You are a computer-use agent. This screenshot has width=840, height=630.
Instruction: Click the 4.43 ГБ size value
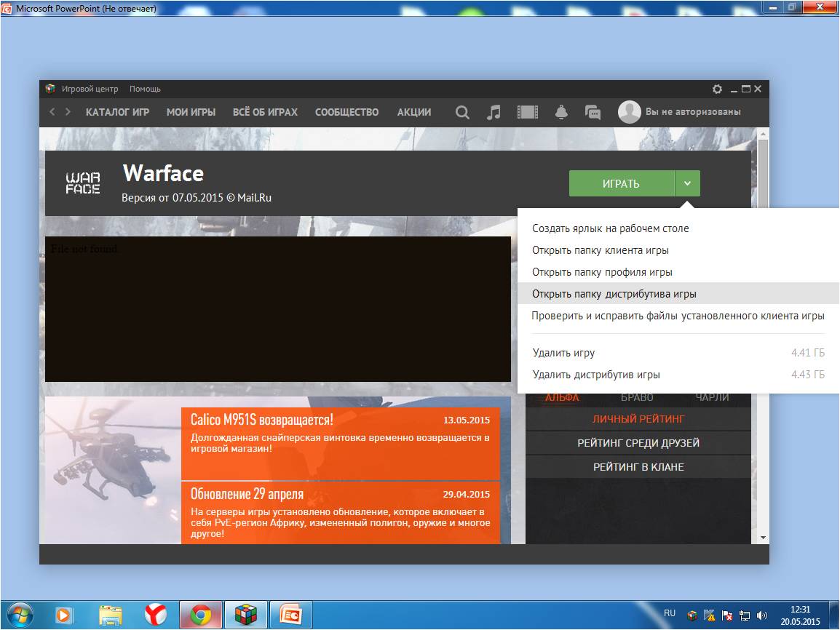pos(808,375)
